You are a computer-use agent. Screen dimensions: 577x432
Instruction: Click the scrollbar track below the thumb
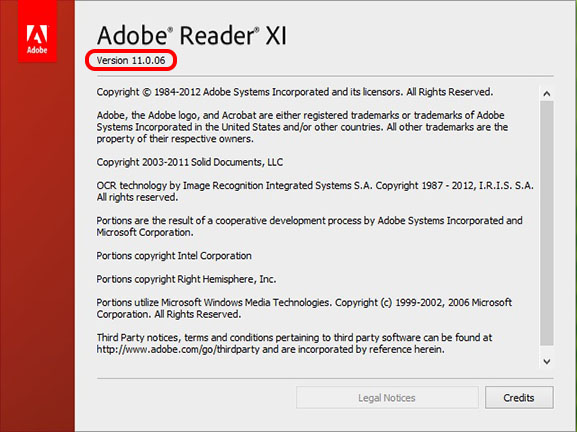[547, 350]
